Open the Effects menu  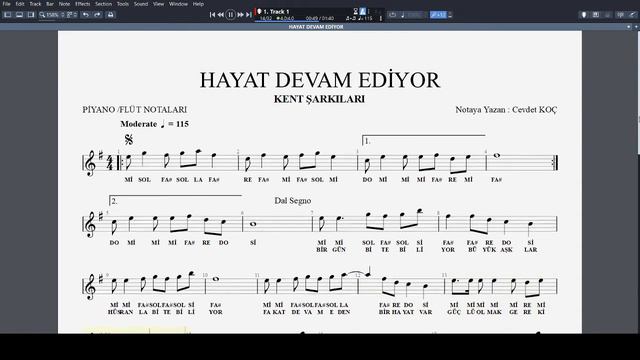click(82, 4)
